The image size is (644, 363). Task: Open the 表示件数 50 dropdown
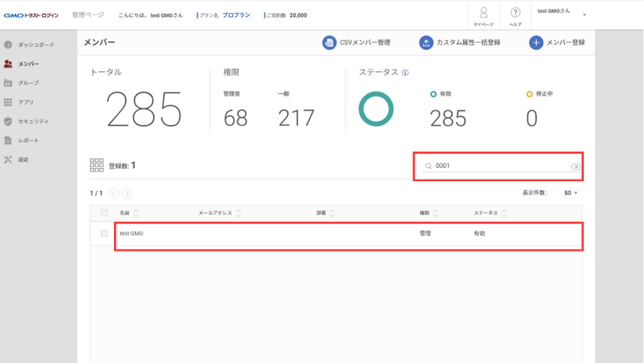[571, 192]
